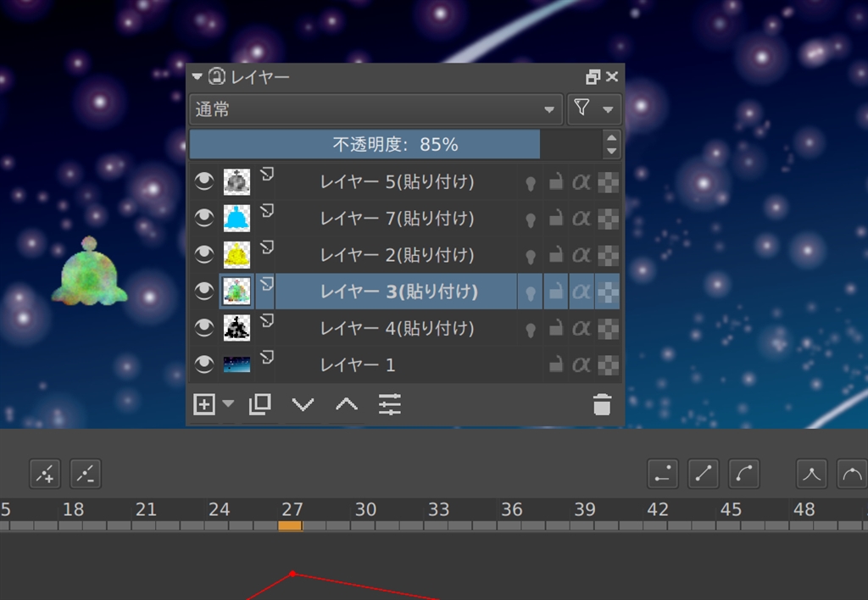Open layer properties sliders icon
Viewport: 868px width, 600px height.
(390, 404)
